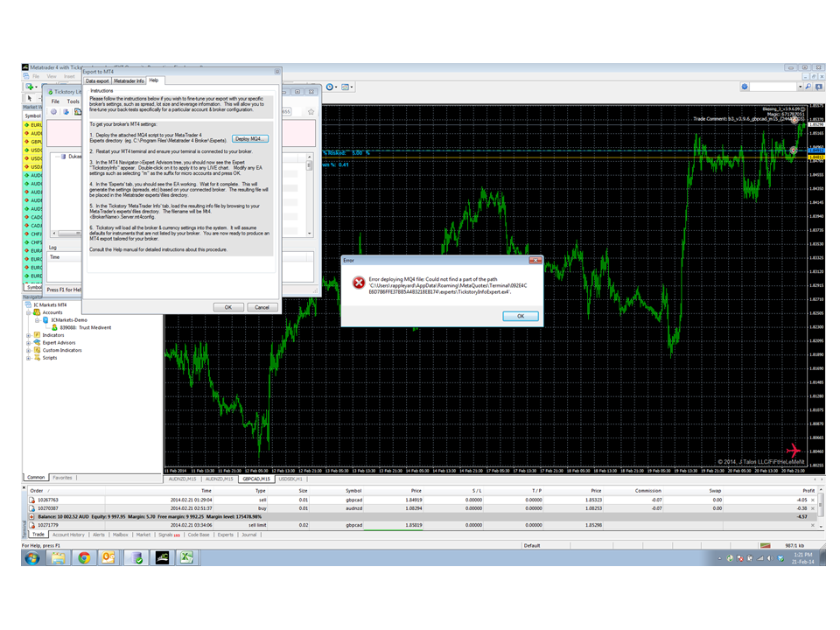Expand the Indicators tree node
The image size is (840, 630).
coord(28,335)
